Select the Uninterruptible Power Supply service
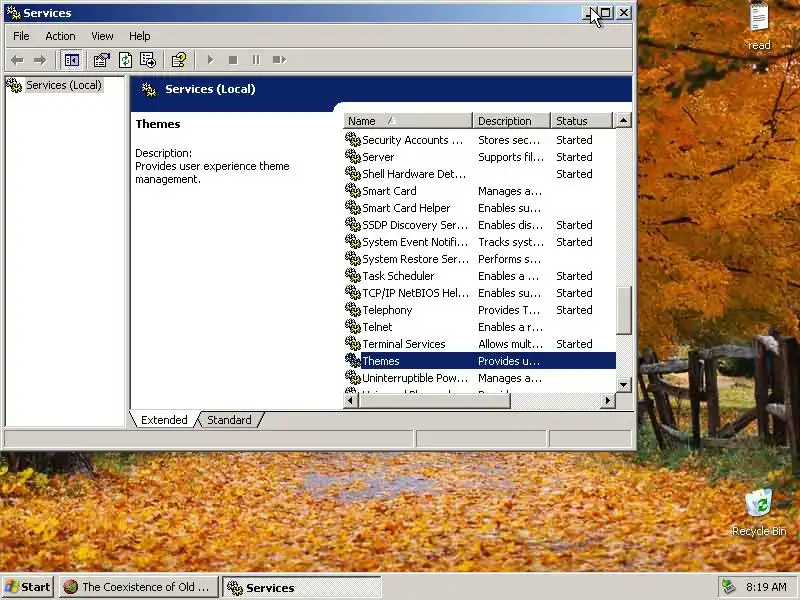This screenshot has height=600, width=800. click(x=480, y=378)
